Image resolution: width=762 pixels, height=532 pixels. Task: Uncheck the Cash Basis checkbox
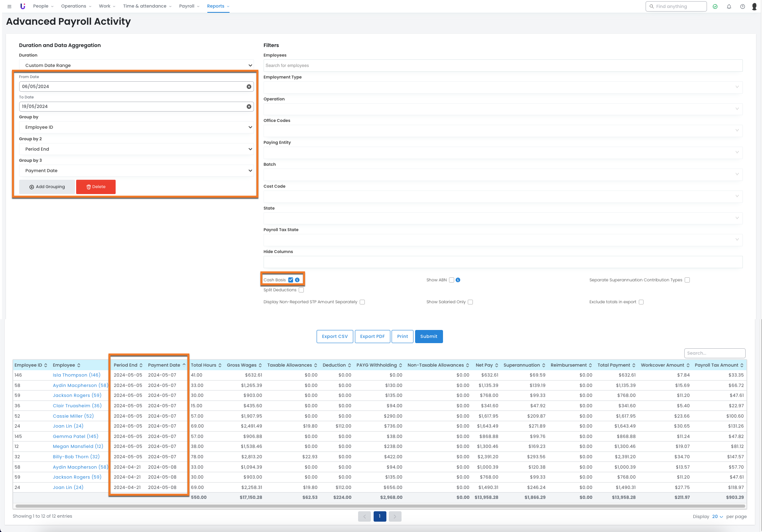291,280
